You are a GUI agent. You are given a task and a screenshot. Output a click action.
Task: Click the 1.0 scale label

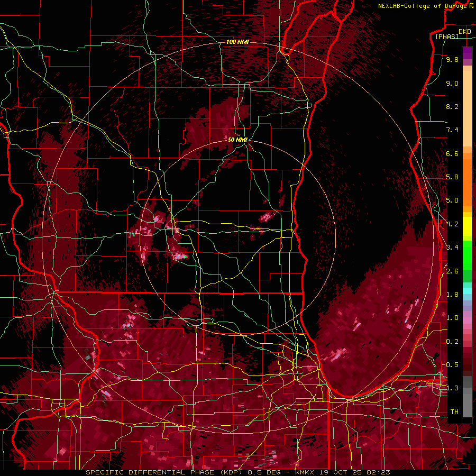pos(452,318)
